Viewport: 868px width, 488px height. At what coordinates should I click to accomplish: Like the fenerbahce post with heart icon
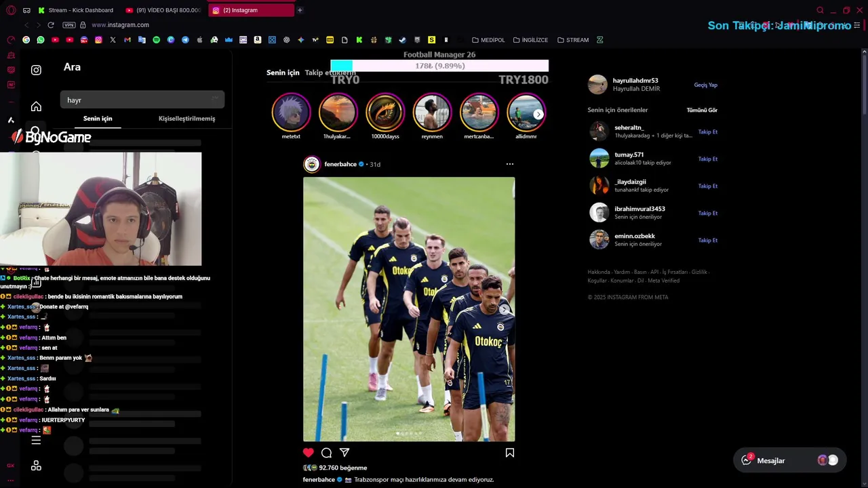pos(309,453)
